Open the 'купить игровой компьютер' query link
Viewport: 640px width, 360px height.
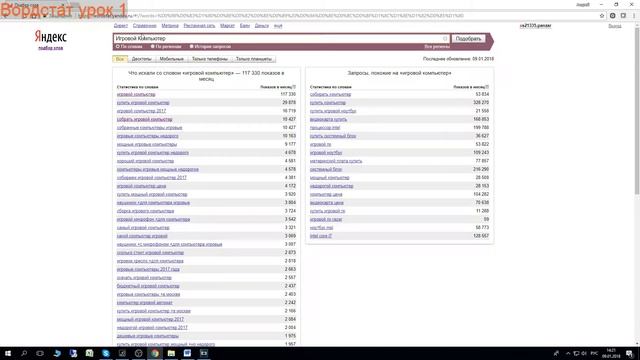pyautogui.click(x=143, y=103)
